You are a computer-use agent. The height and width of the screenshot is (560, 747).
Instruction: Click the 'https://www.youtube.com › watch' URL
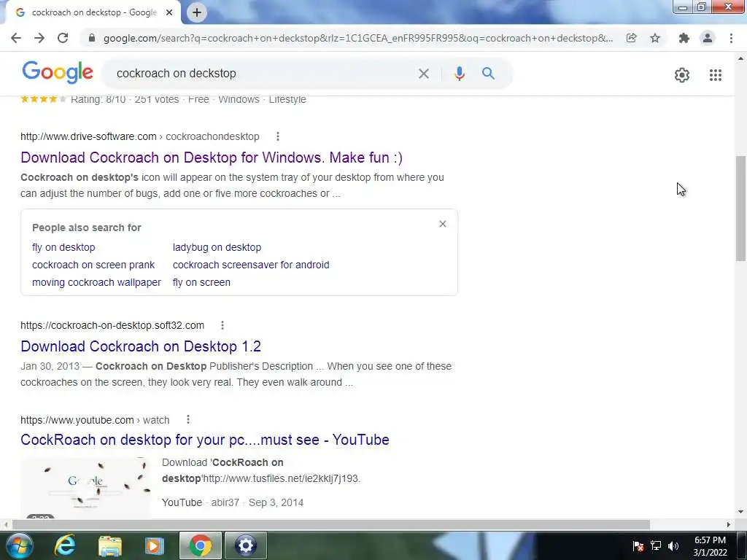tap(95, 420)
